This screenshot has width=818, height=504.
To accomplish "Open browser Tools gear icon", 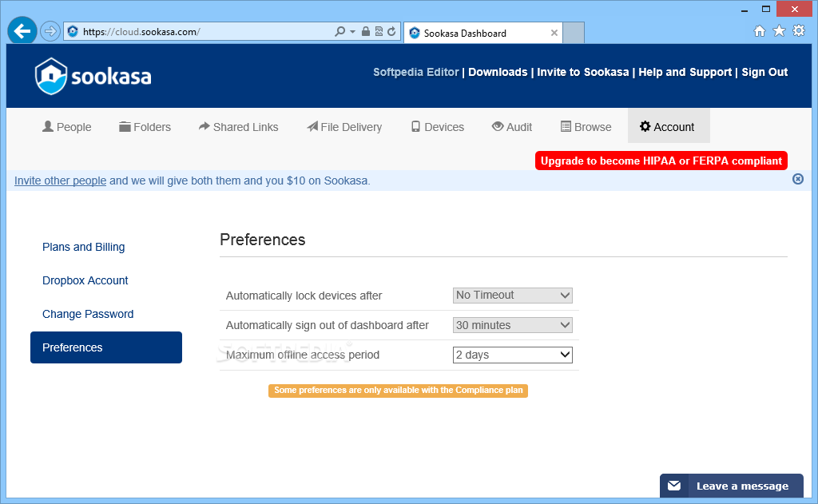I will pos(799,31).
